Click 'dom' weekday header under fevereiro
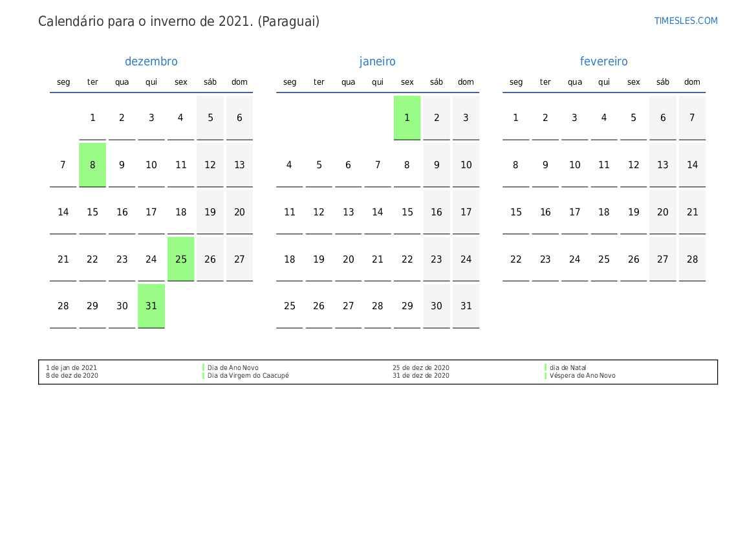The image size is (756, 535). tap(692, 82)
